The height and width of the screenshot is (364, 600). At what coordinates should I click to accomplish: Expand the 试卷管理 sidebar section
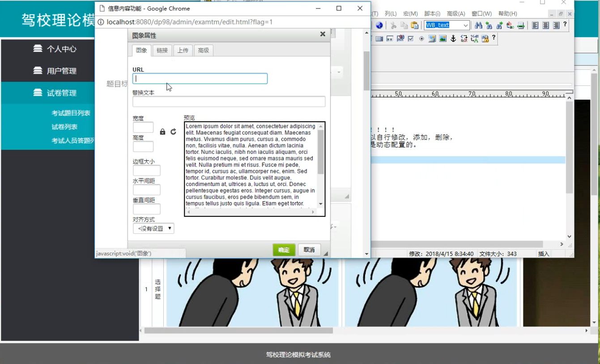[x=61, y=93]
